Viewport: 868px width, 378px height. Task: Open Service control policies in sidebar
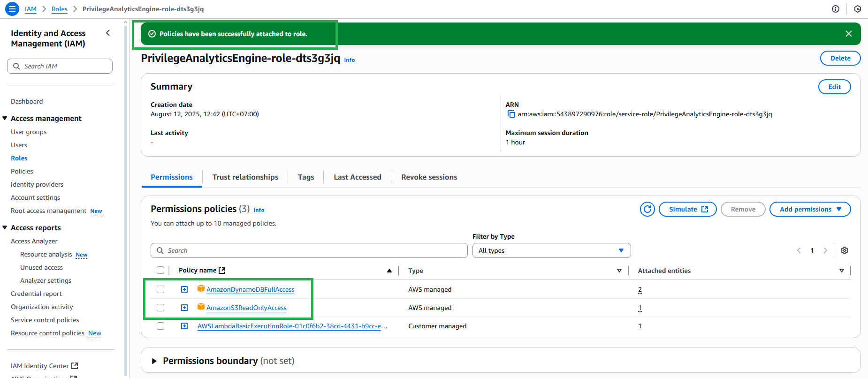tap(45, 320)
